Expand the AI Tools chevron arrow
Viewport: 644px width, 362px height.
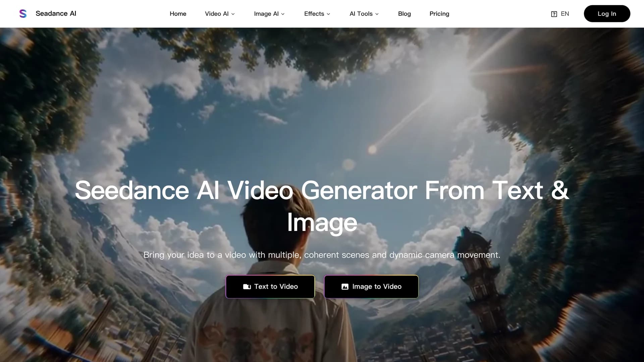(x=377, y=14)
